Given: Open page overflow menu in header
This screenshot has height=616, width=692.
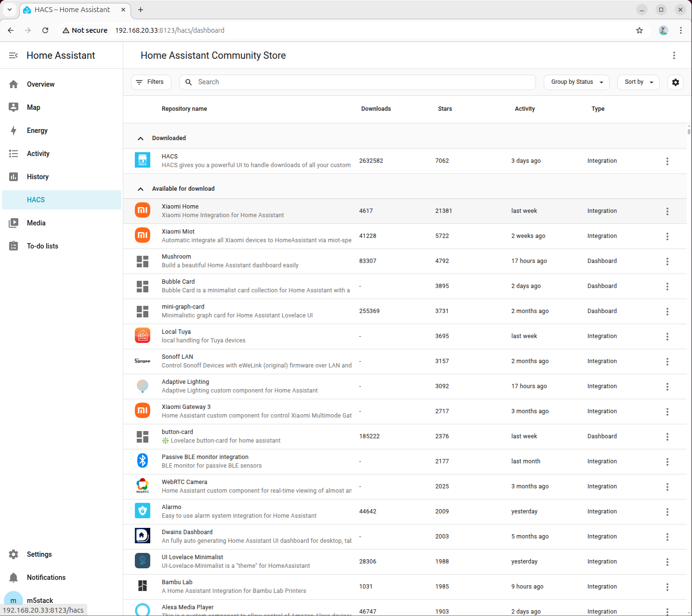Looking at the screenshot, I should [x=674, y=55].
